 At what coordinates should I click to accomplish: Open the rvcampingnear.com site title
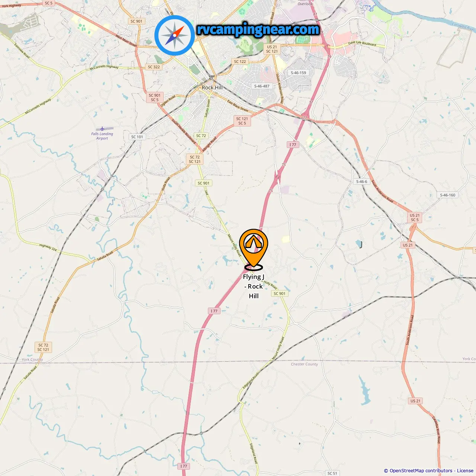click(258, 29)
